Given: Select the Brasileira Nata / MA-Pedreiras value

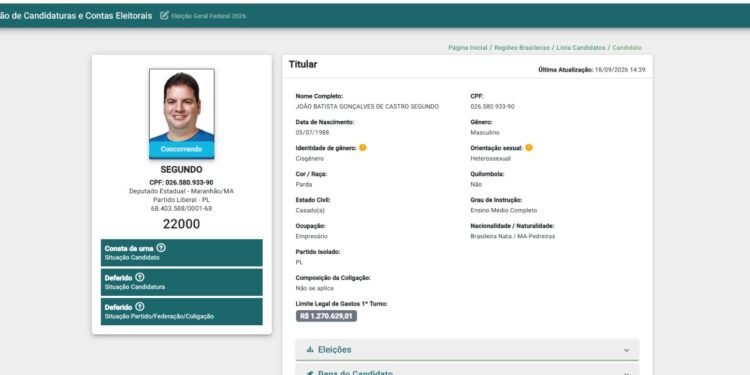Looking at the screenshot, I should [x=513, y=236].
